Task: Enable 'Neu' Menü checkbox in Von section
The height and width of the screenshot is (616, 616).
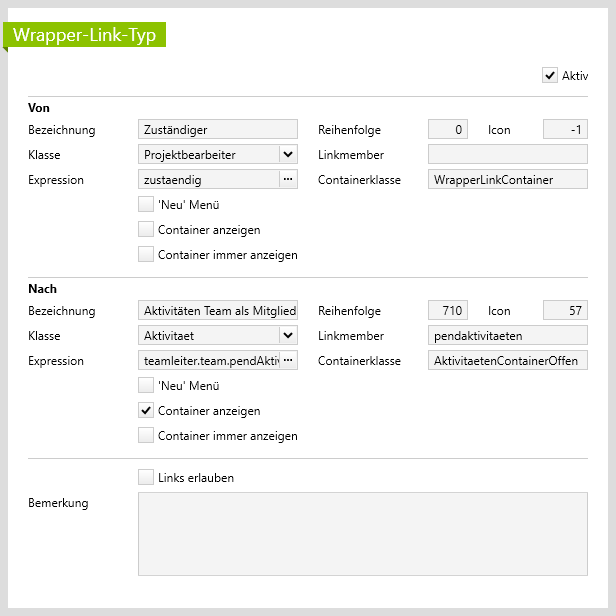Action: pos(146,205)
